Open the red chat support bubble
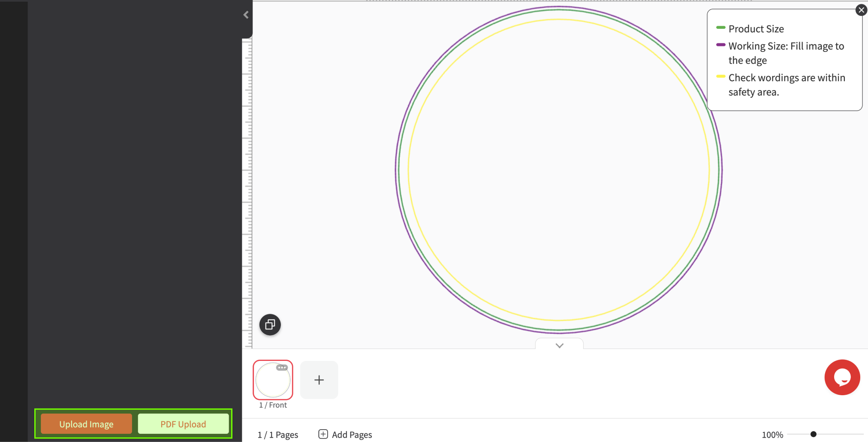 click(x=842, y=377)
